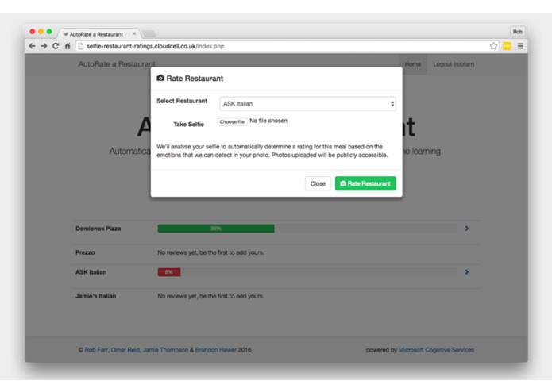Image resolution: width=552 pixels, height=392 pixels.
Task: Open a new browser tab
Action: point(149,34)
